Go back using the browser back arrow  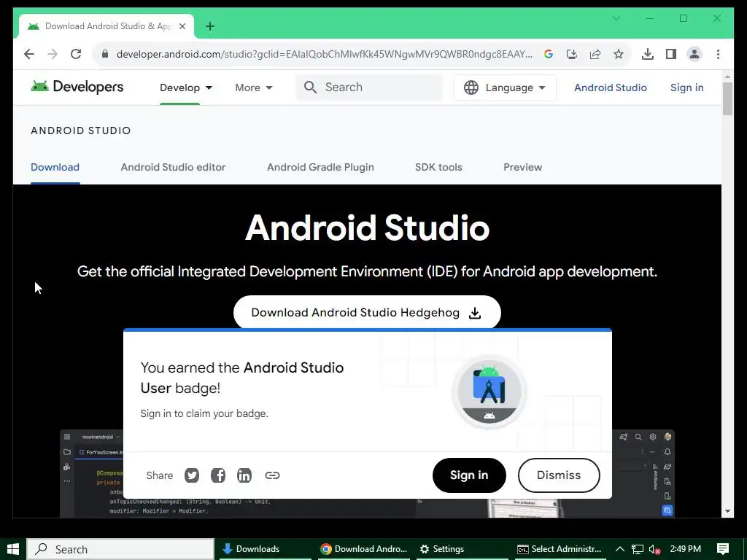point(29,54)
